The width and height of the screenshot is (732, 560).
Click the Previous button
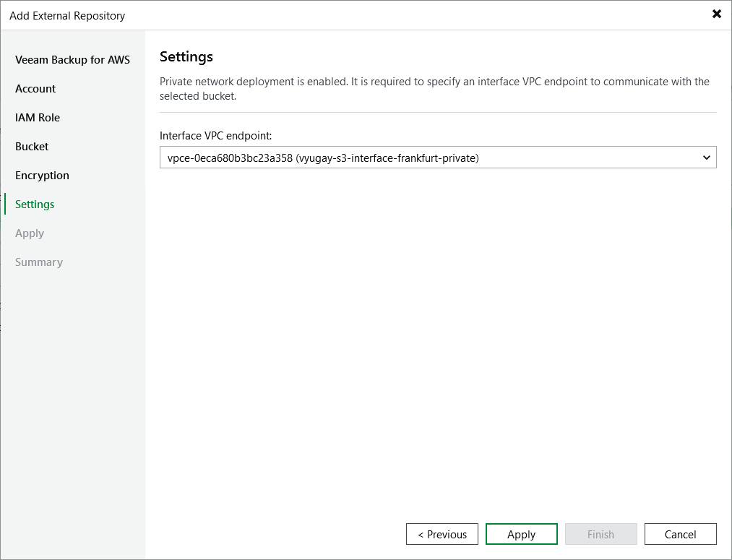[x=442, y=534]
